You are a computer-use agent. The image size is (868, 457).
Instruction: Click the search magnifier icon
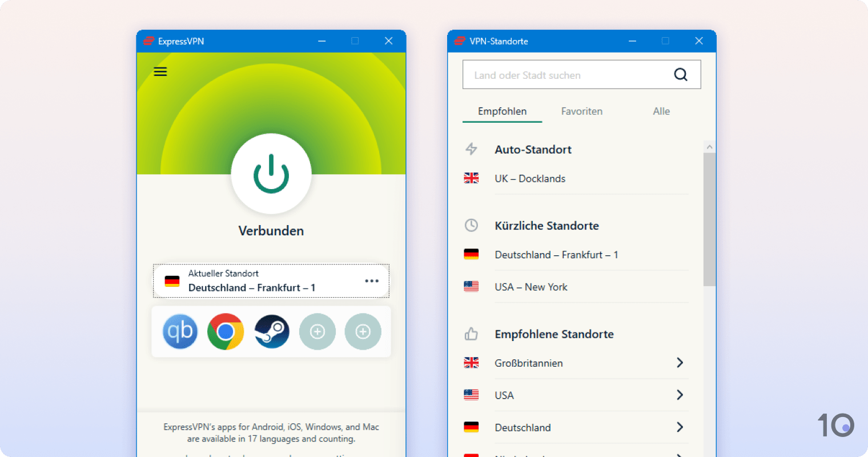[x=681, y=74]
